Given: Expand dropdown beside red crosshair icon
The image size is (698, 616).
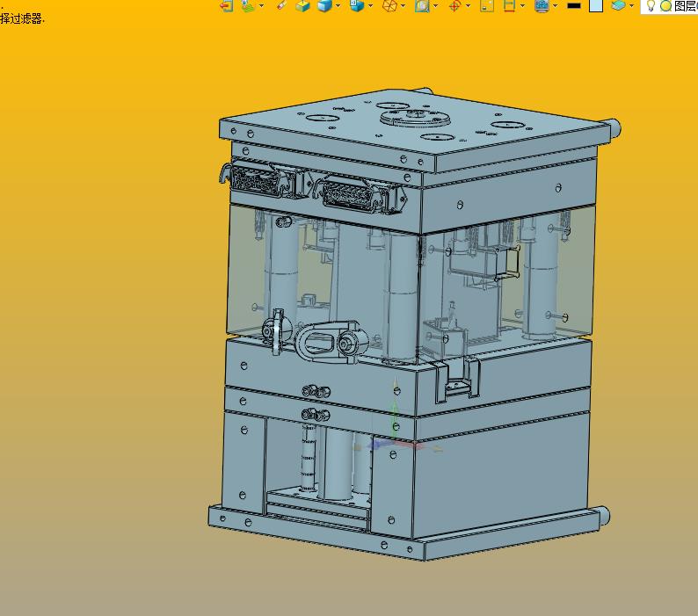Looking at the screenshot, I should (468, 6).
